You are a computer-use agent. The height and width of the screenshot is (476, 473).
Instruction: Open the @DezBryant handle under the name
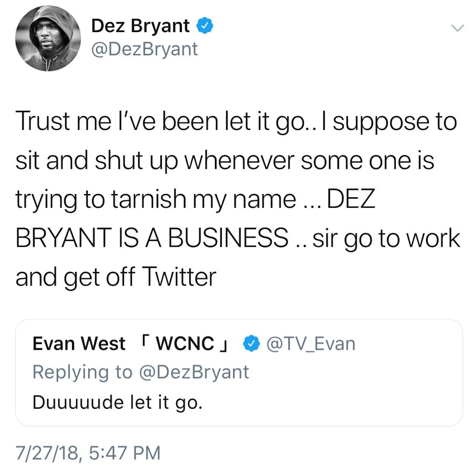click(x=145, y=49)
